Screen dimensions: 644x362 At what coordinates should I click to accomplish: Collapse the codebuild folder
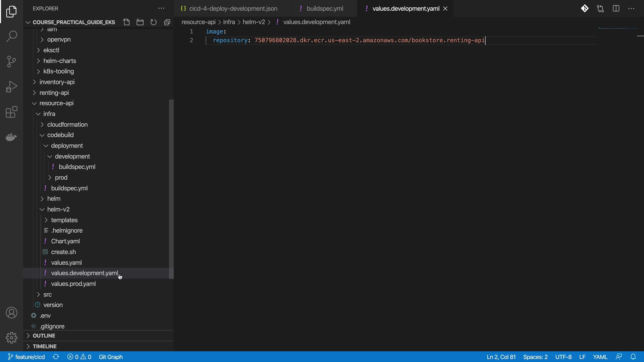[x=60, y=135]
